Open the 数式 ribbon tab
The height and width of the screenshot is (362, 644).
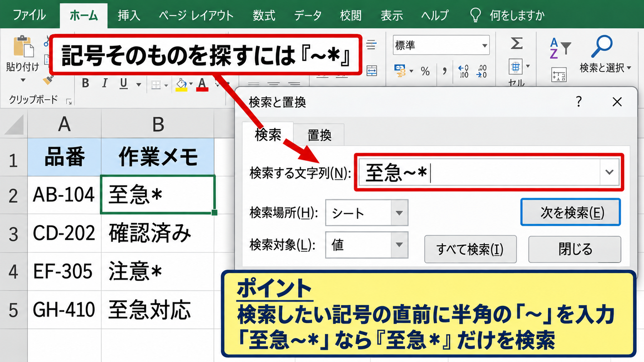point(264,15)
